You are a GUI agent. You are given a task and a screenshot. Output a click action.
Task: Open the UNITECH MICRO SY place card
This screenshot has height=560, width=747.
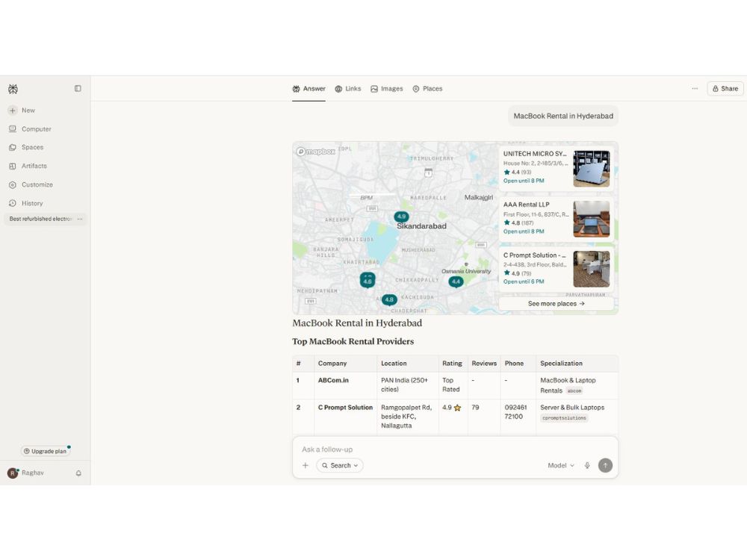[x=556, y=167]
